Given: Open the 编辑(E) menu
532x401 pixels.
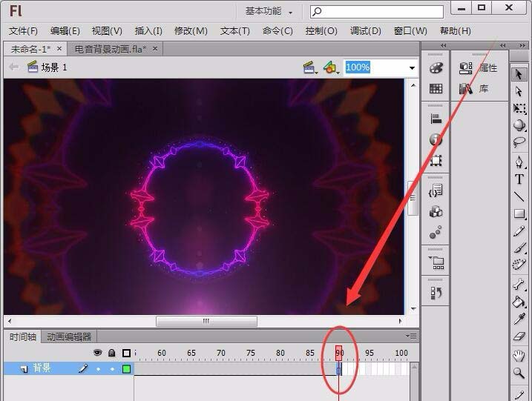Looking at the screenshot, I should point(65,31).
